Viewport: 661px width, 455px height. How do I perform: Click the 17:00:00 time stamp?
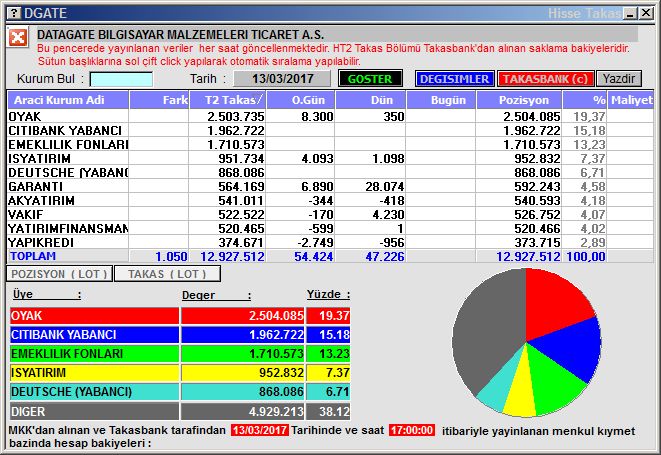point(411,430)
